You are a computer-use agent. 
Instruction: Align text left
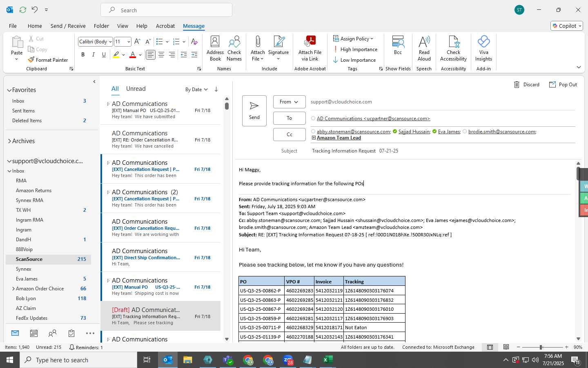(151, 54)
